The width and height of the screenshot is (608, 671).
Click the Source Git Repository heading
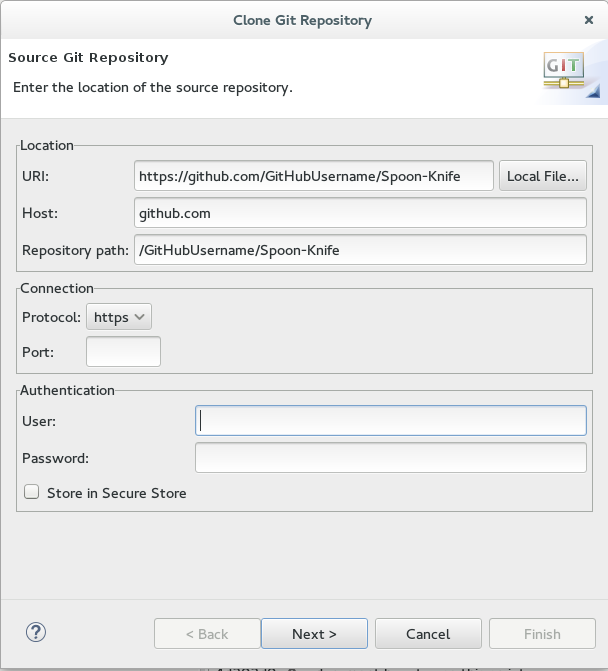point(89,58)
